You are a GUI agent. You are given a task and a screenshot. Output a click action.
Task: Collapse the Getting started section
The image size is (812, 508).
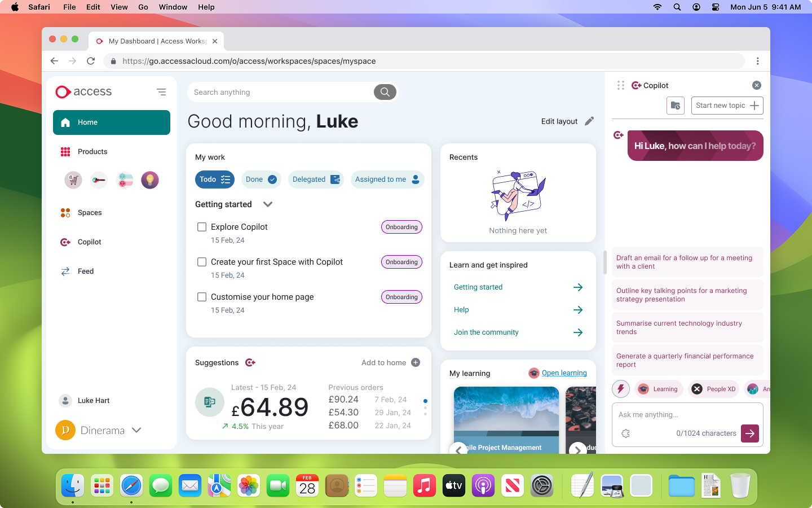click(268, 204)
